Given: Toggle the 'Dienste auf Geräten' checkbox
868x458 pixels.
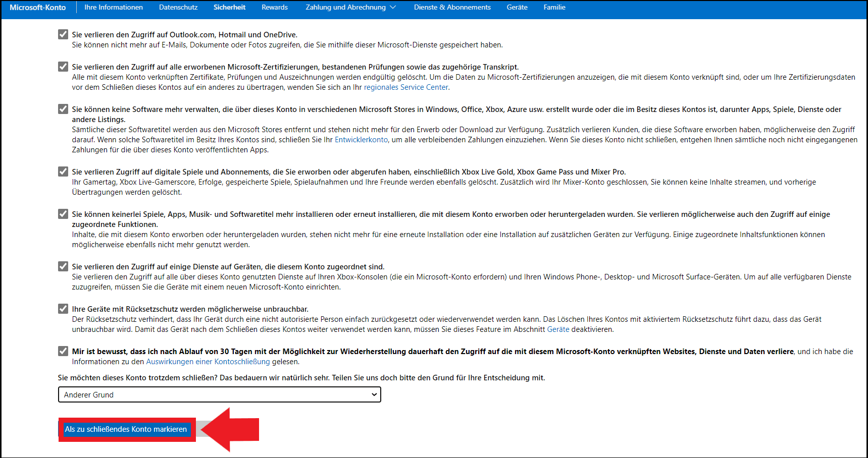Looking at the screenshot, I should pos(63,266).
